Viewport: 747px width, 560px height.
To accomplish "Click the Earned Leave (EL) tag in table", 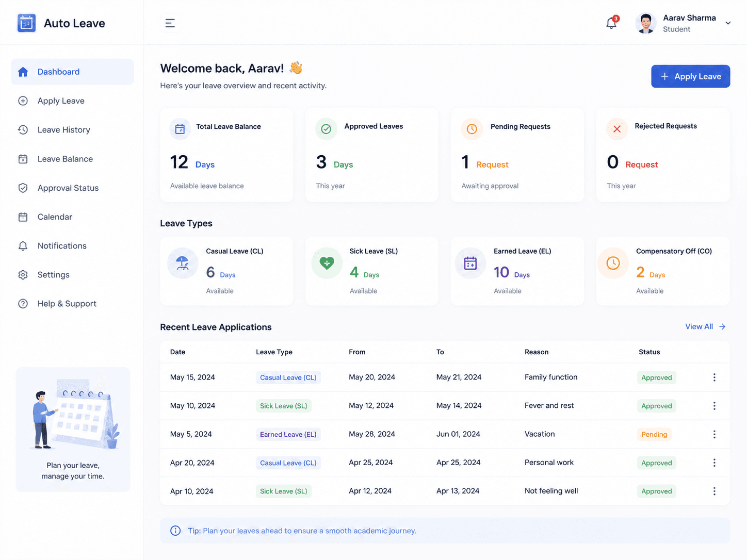I will click(288, 434).
